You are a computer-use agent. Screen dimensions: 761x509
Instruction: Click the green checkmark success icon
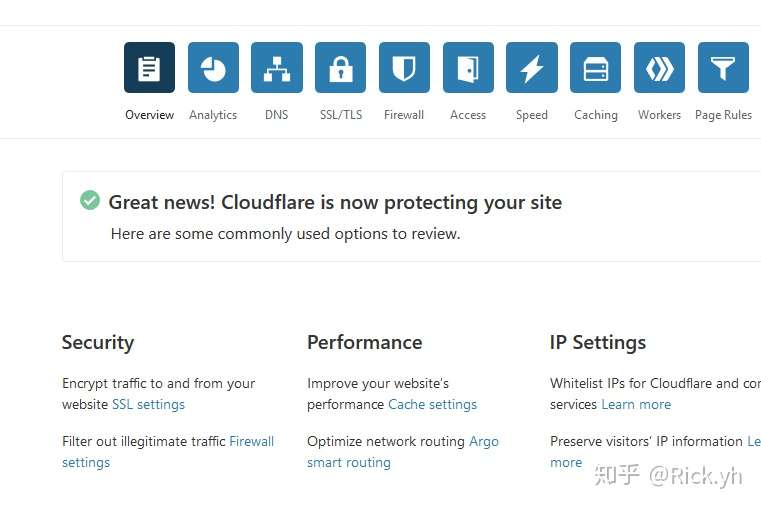point(90,200)
